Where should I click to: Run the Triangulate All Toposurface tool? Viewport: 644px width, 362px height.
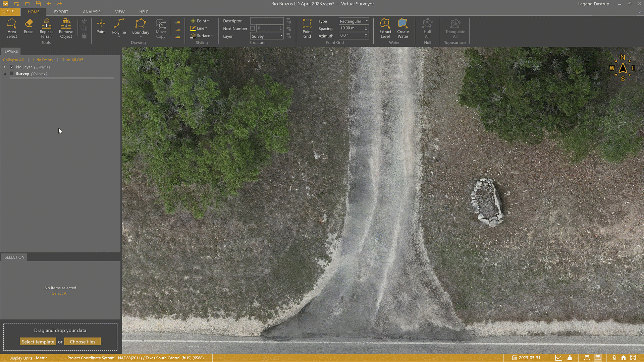point(455,28)
